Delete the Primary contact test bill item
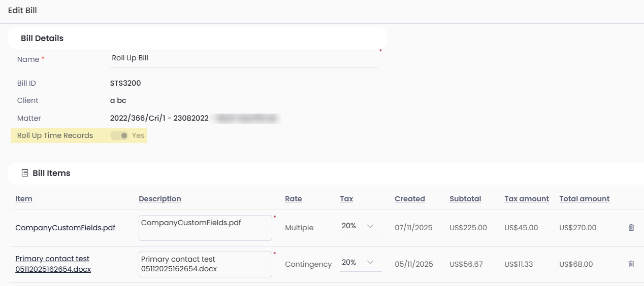 click(x=631, y=264)
